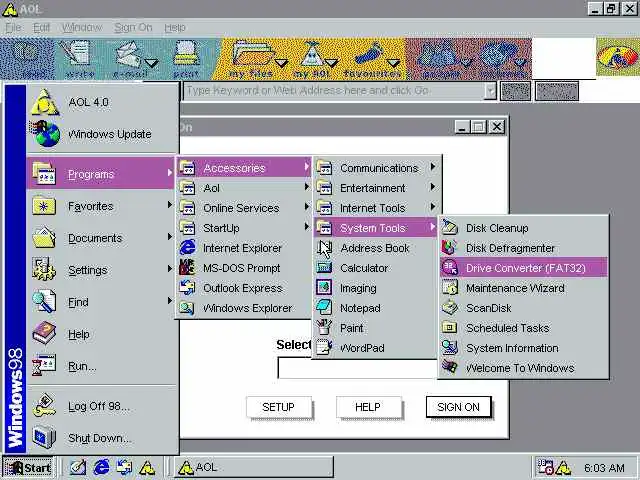Click the SIGN ON button
The width and height of the screenshot is (640, 480).
tap(458, 407)
